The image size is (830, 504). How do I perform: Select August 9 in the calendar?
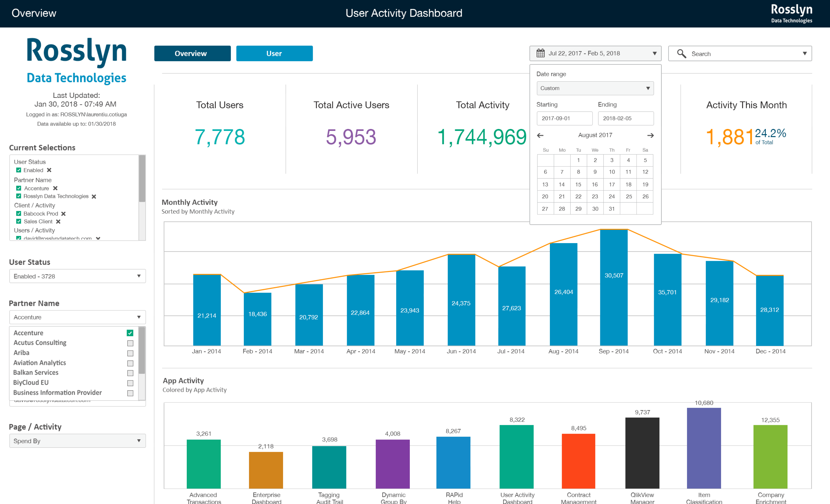coord(595,172)
